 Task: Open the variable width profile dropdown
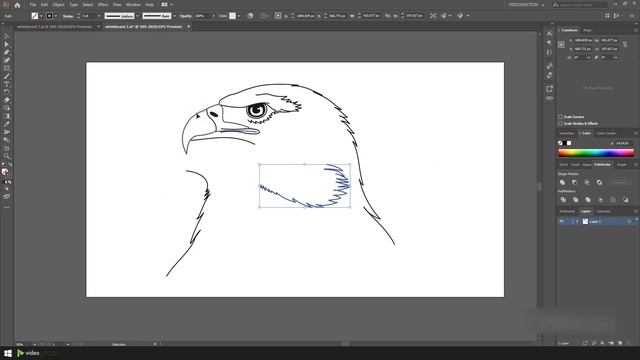click(137, 16)
